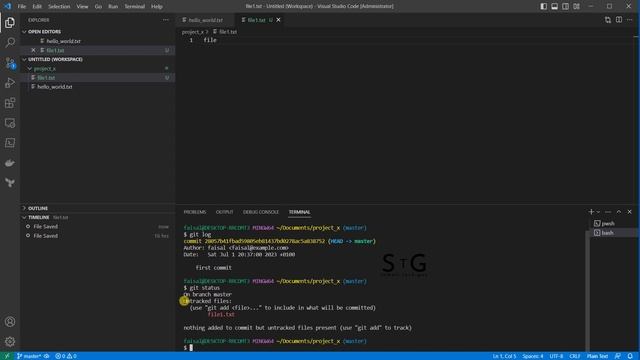
Task: Open the Help menu
Action: (x=157, y=7)
